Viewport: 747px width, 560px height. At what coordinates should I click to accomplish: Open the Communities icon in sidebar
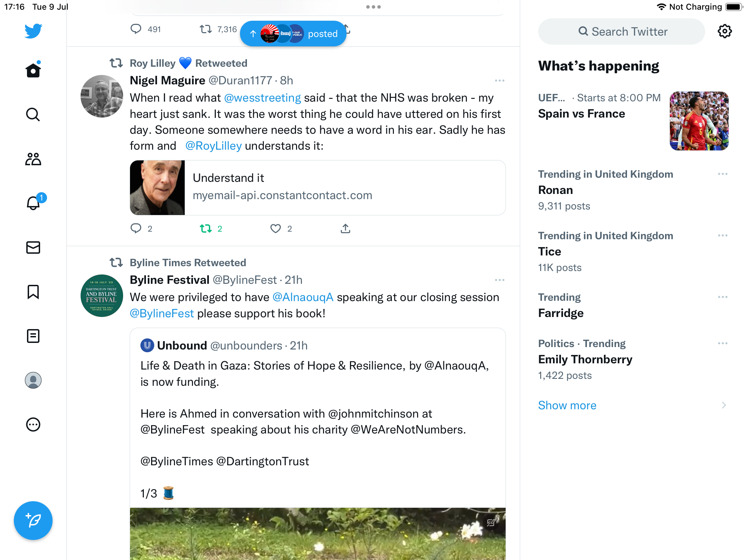[x=33, y=159]
